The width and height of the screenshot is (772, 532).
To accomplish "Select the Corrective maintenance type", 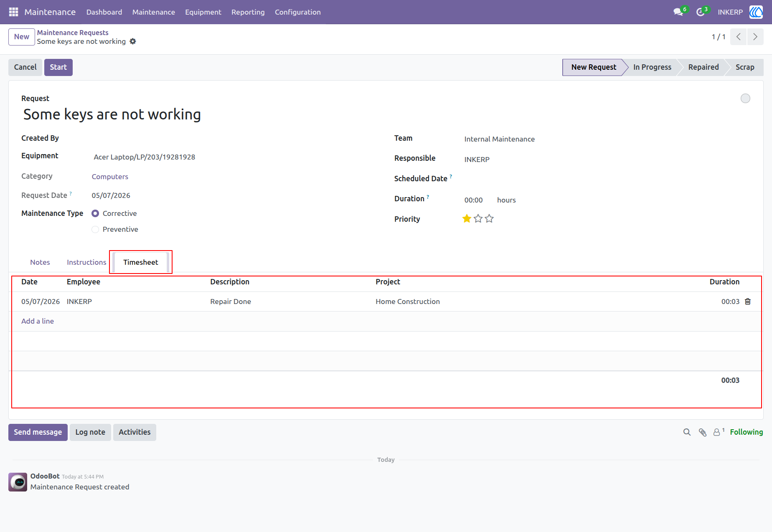I will 95,213.
